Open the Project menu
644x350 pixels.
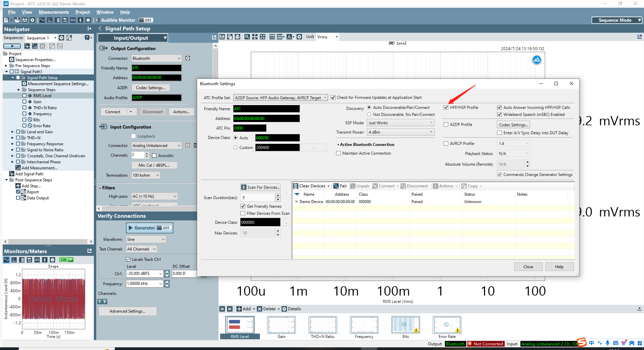click(83, 12)
